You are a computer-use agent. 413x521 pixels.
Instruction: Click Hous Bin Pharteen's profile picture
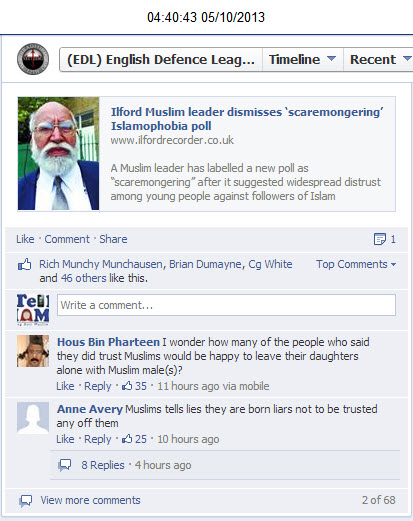coord(33,351)
